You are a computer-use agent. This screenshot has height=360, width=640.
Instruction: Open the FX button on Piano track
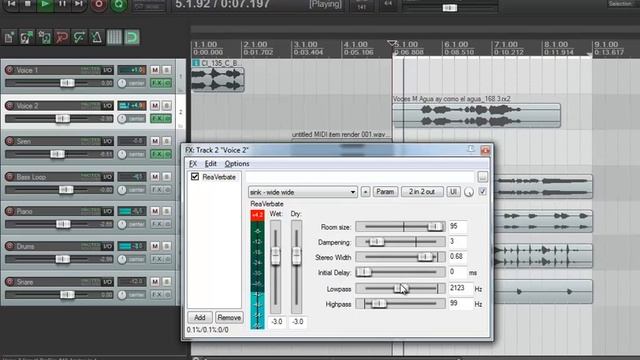[157, 224]
